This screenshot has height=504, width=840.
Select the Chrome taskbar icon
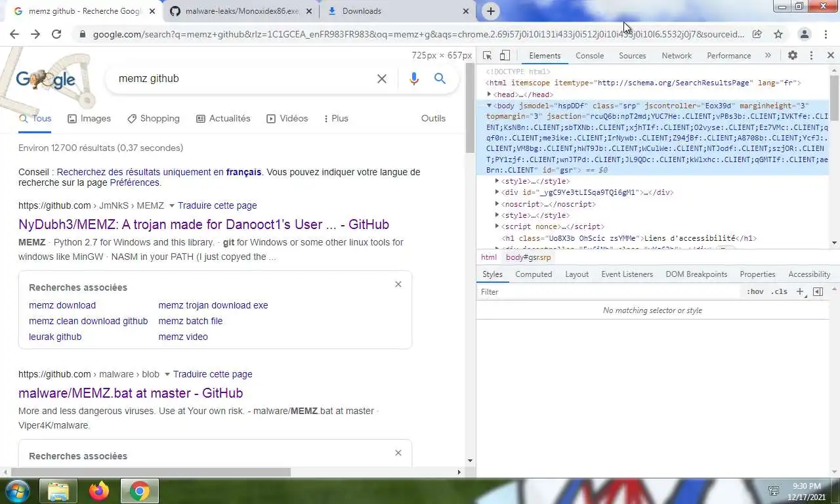tap(139, 491)
